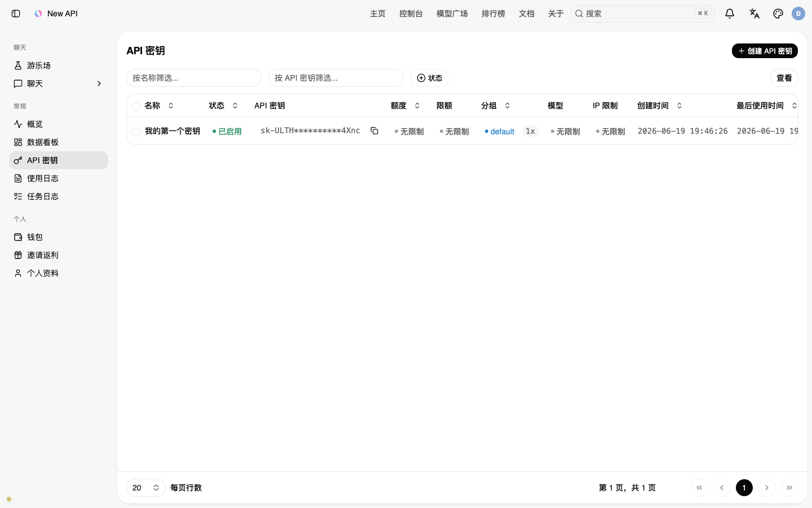Sort by the 分组 column
The height and width of the screenshot is (508, 812).
coord(496,106)
